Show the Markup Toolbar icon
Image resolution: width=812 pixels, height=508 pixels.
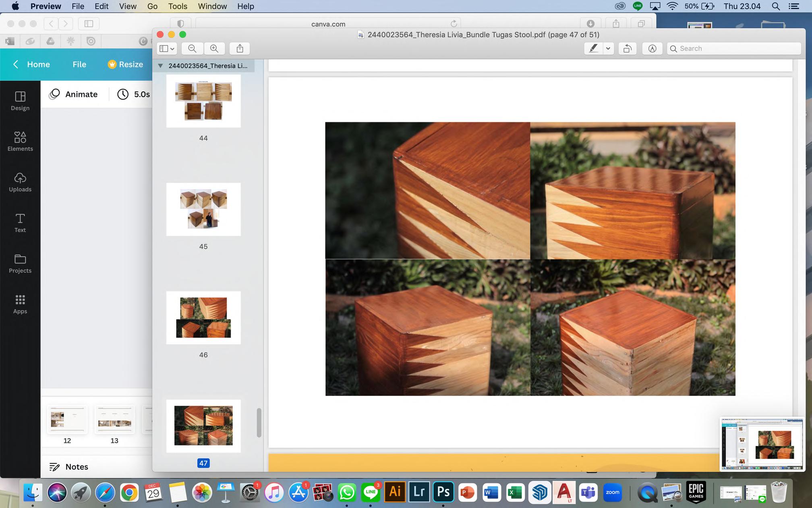click(652, 48)
